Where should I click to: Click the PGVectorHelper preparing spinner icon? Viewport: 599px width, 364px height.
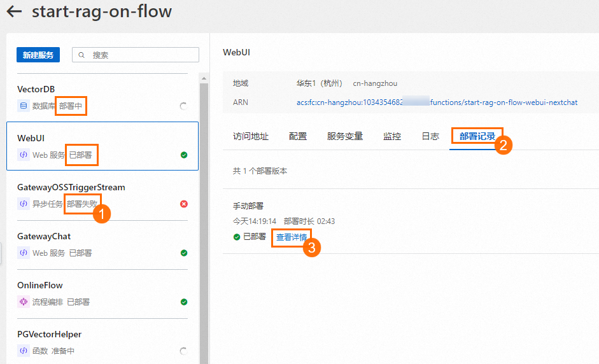[x=183, y=351]
